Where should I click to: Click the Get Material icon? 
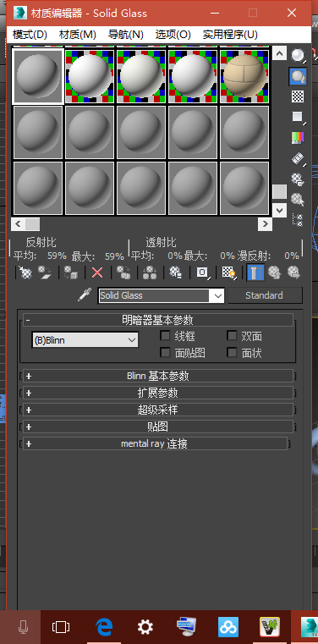[25, 272]
